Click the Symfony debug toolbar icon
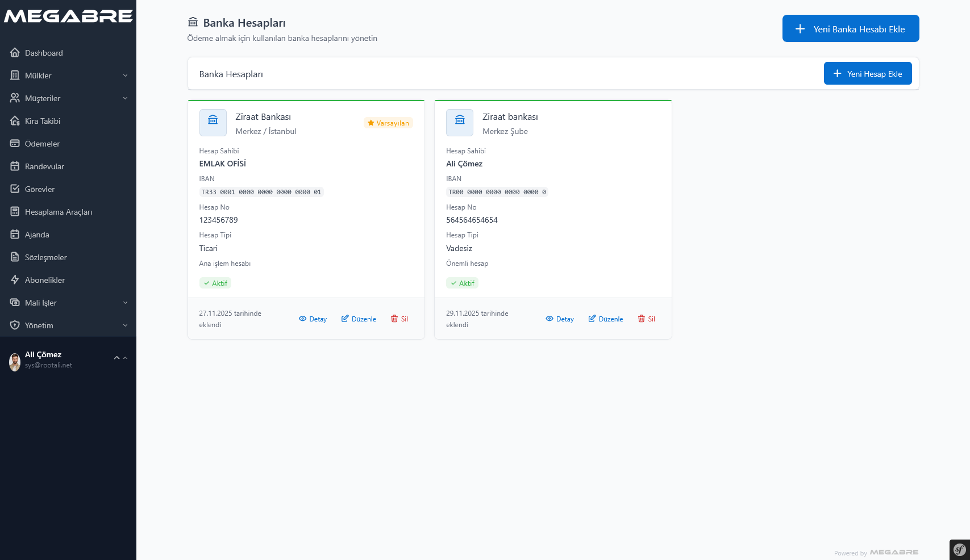The image size is (970, 560). 959,549
